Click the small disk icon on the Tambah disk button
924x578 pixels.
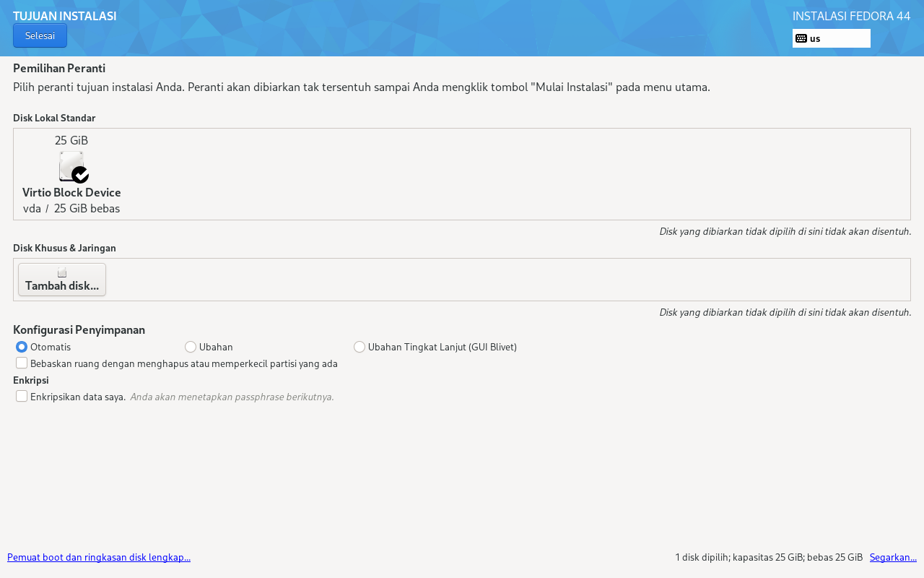click(62, 272)
